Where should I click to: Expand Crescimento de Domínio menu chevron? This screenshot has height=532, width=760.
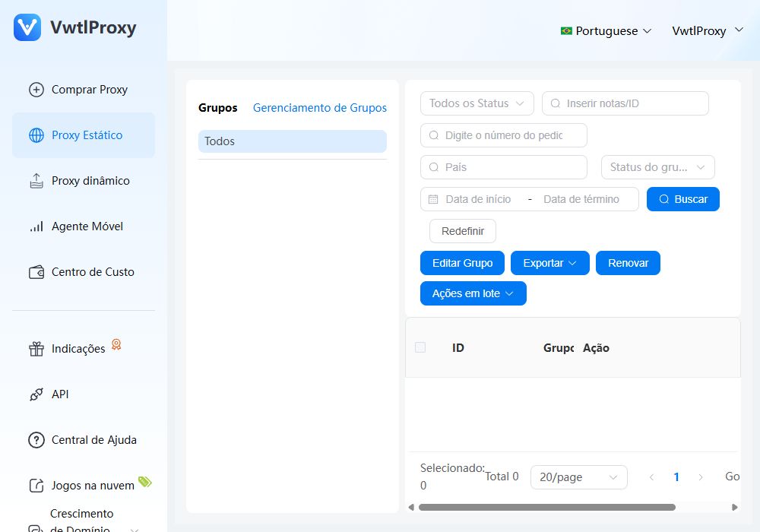tap(135, 530)
